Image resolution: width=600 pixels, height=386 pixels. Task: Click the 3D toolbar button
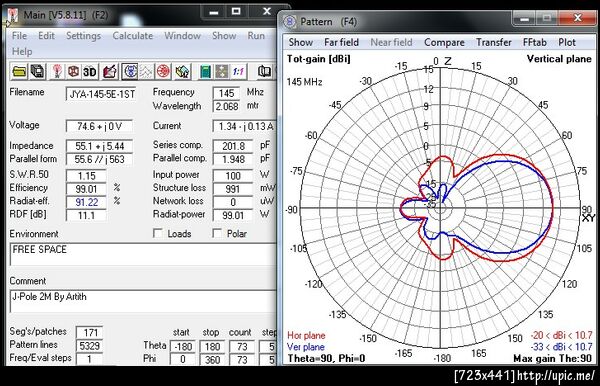coord(90,71)
